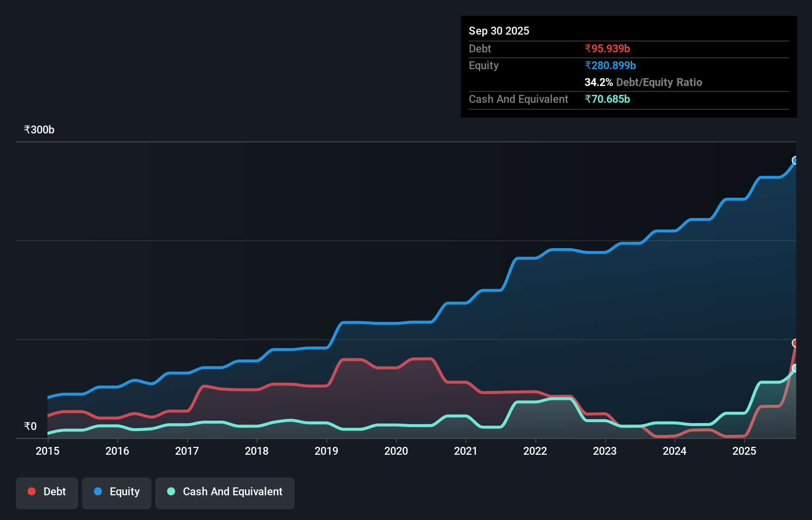
Task: Select the teal Cash endpoint marker on chart
Action: (795, 369)
